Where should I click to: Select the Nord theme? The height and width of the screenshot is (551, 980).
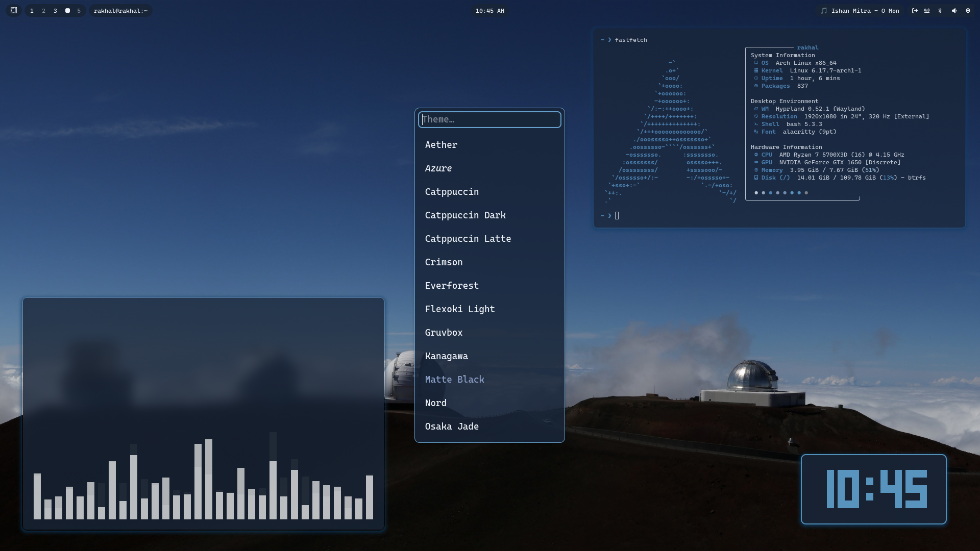[489, 403]
